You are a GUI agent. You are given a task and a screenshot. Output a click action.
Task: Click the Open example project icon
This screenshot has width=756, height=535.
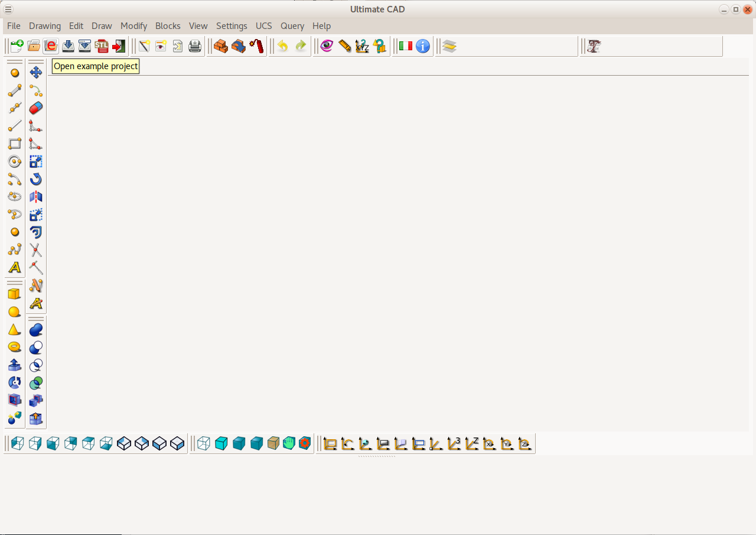tap(51, 46)
